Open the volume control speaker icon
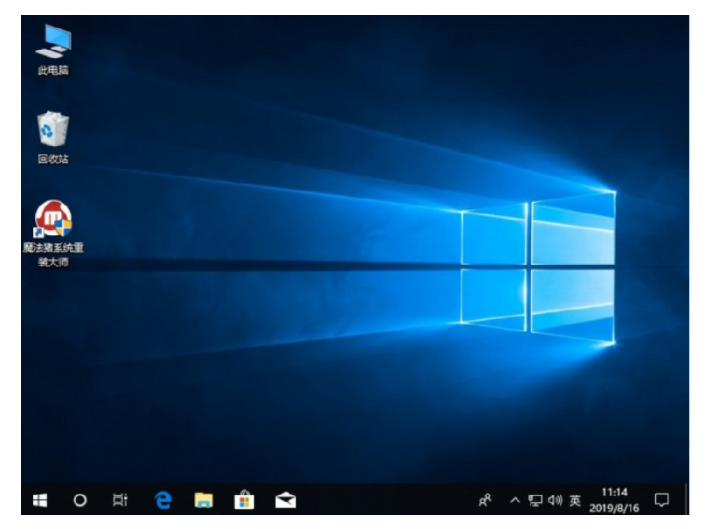The image size is (725, 529). click(555, 499)
